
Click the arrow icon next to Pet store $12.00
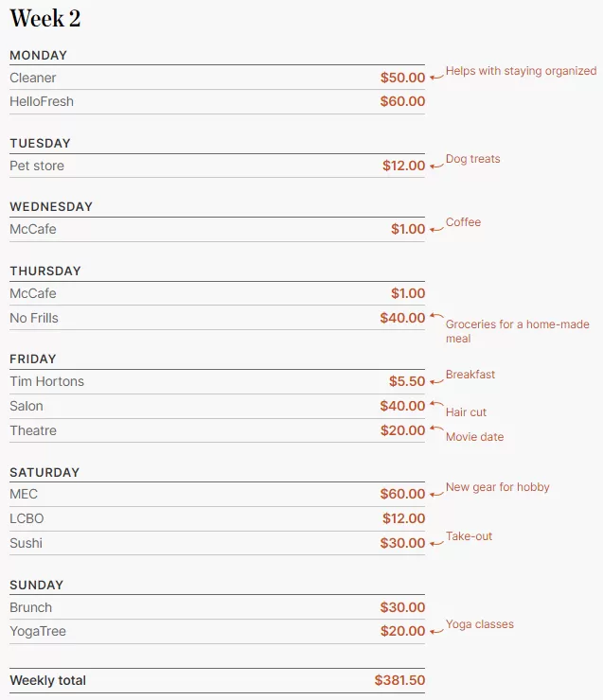pos(436,166)
